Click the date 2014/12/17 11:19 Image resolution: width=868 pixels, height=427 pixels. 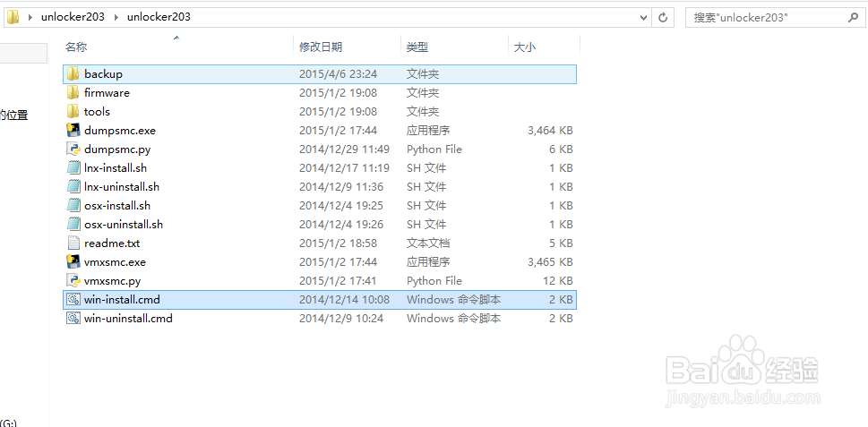coord(344,167)
